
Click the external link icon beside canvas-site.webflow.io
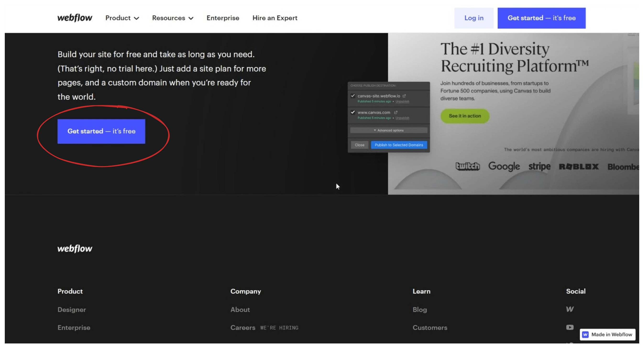tap(404, 96)
